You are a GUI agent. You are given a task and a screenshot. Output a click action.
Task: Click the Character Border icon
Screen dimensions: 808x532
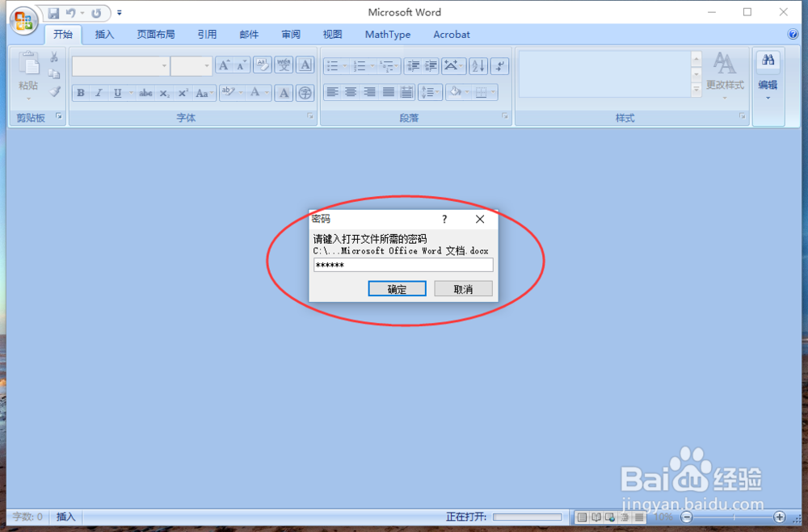305,65
